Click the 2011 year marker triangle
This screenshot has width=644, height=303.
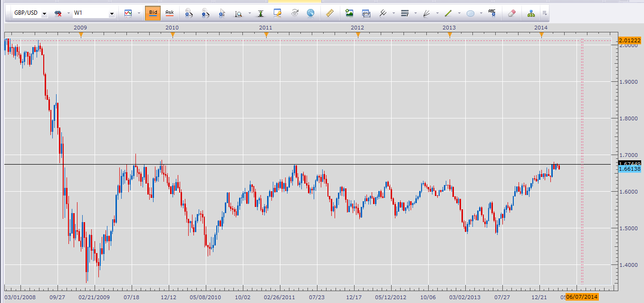pos(266,35)
